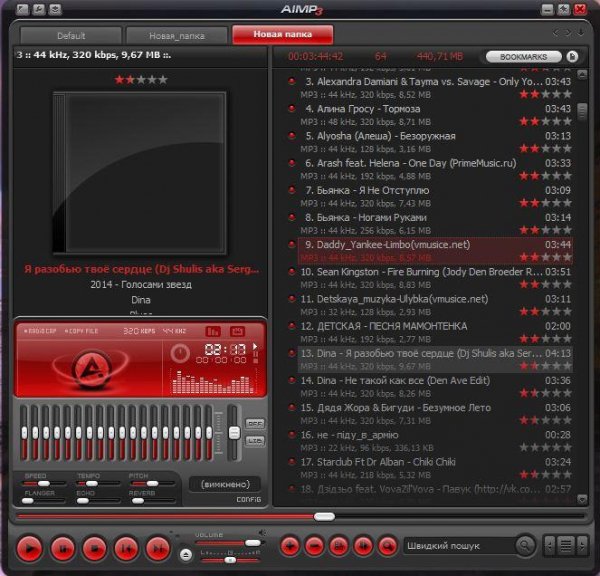
Task: Adjust the SPEED slider
Action: coord(43,483)
